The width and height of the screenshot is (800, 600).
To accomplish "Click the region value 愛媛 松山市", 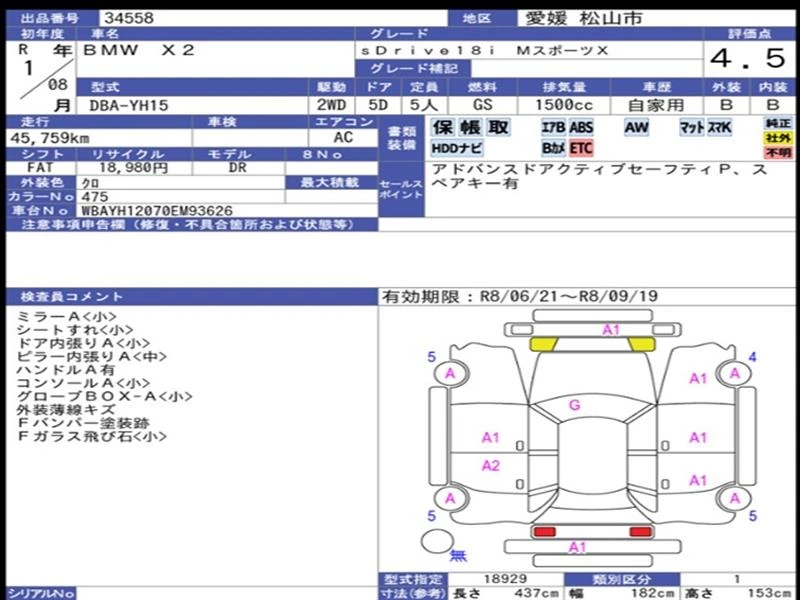I will coord(584,19).
